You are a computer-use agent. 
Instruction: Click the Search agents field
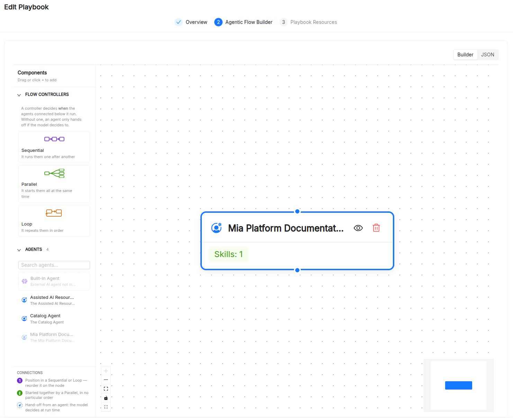[x=54, y=265]
